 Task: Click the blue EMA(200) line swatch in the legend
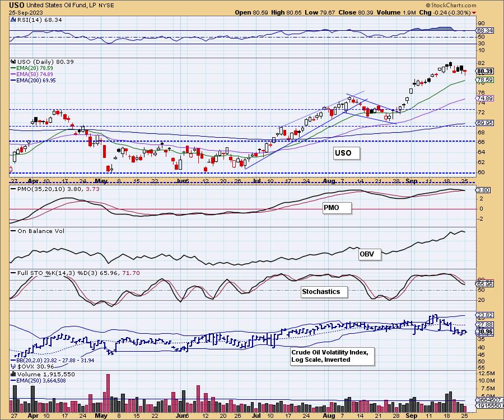coord(13,80)
